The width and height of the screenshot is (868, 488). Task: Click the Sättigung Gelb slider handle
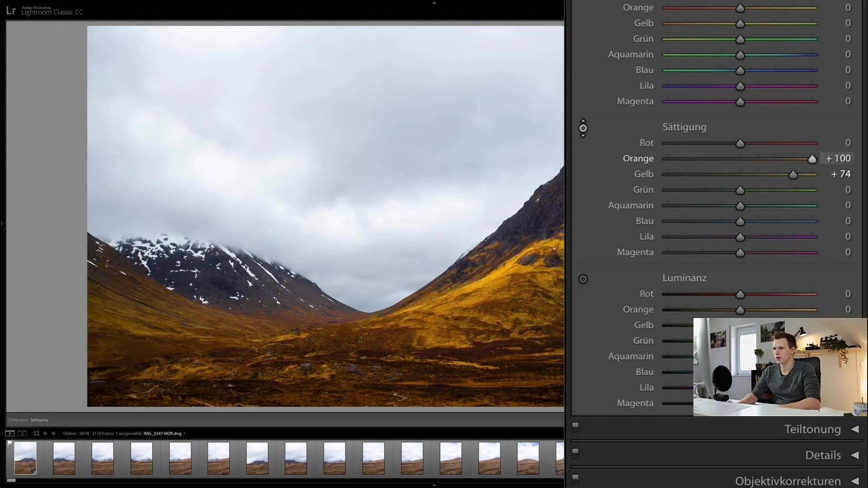793,175
